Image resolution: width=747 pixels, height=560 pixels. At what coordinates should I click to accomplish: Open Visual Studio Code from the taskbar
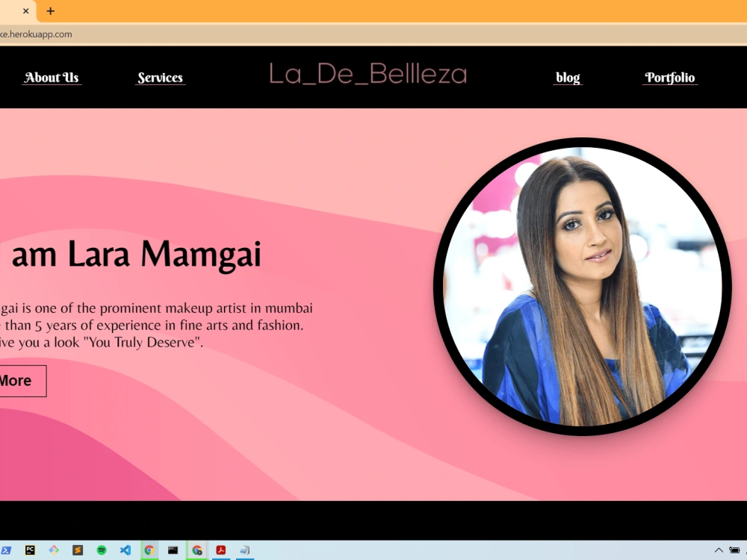(x=125, y=550)
